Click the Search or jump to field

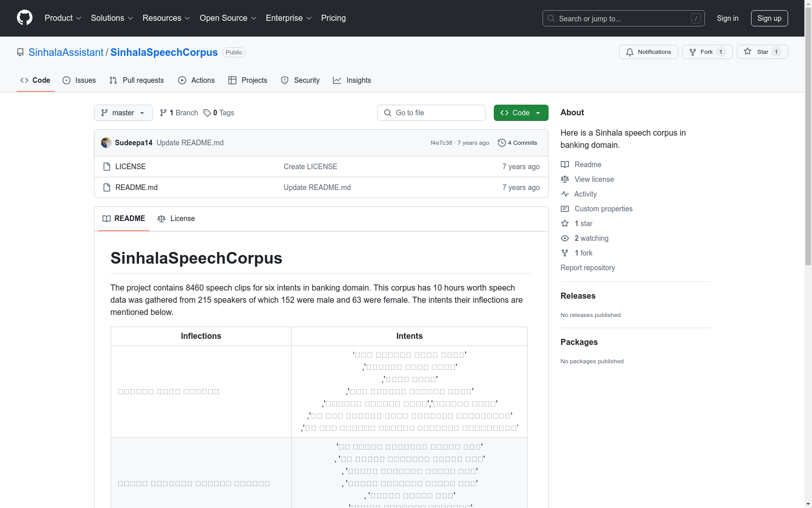(x=624, y=18)
